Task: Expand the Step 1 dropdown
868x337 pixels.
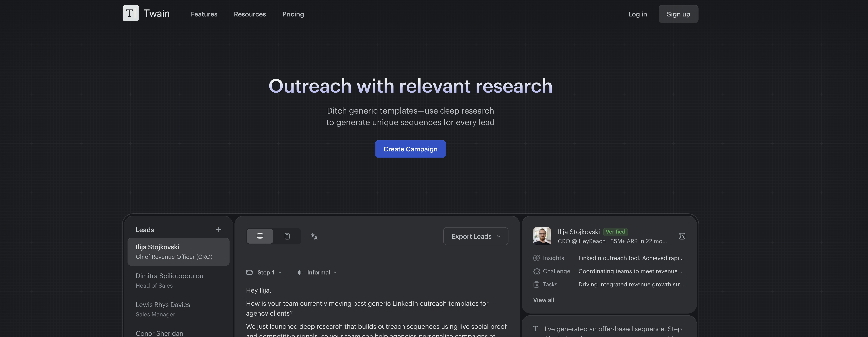Action: pos(281,272)
